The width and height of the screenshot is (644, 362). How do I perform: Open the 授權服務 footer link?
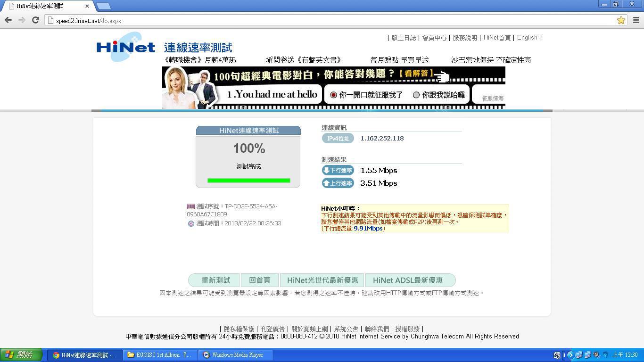tap(407, 329)
